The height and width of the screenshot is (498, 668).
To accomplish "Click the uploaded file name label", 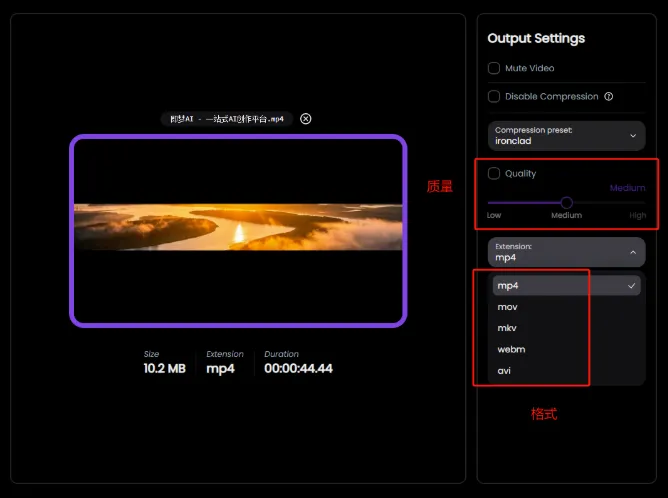I will 227,119.
